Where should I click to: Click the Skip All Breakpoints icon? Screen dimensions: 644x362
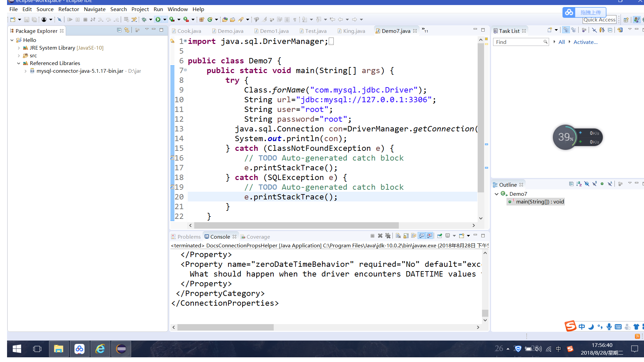(59, 19)
